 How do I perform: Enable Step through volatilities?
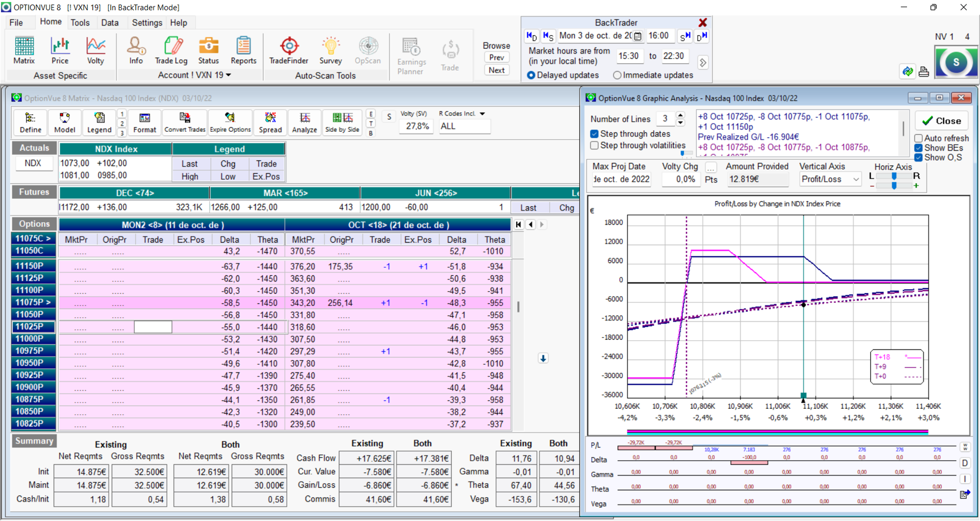coord(594,146)
